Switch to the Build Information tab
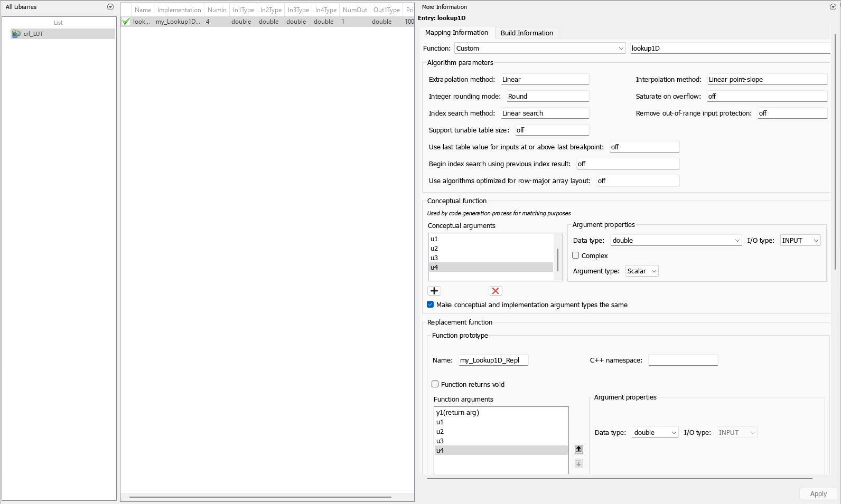The height and width of the screenshot is (504, 841). (x=527, y=33)
